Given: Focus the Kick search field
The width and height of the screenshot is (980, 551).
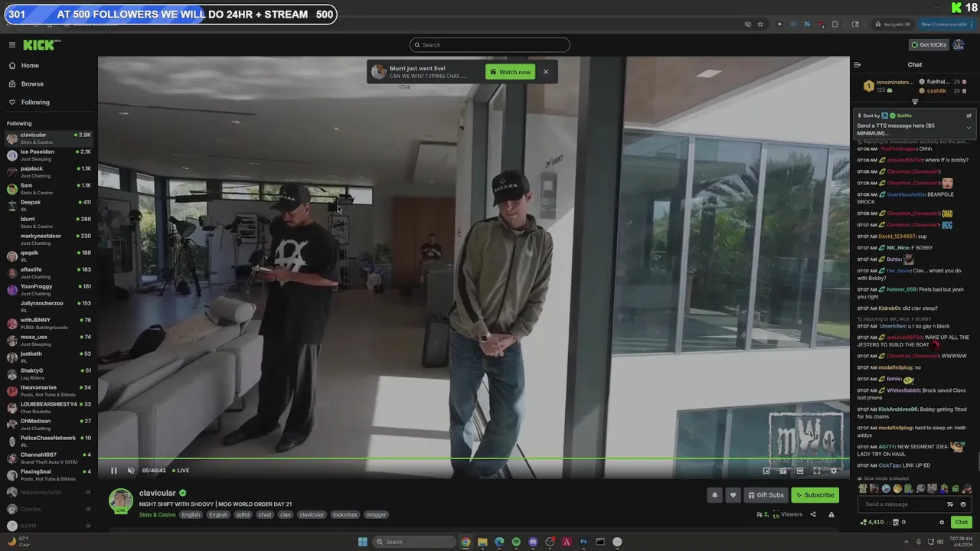Looking at the screenshot, I should (x=490, y=45).
